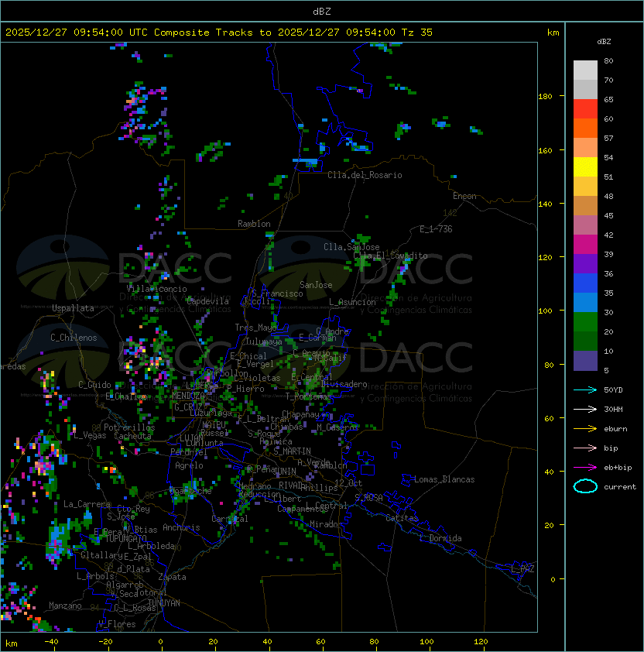644x652 pixels.
Task: Click the C_Chilenos label
Action: coord(74,338)
